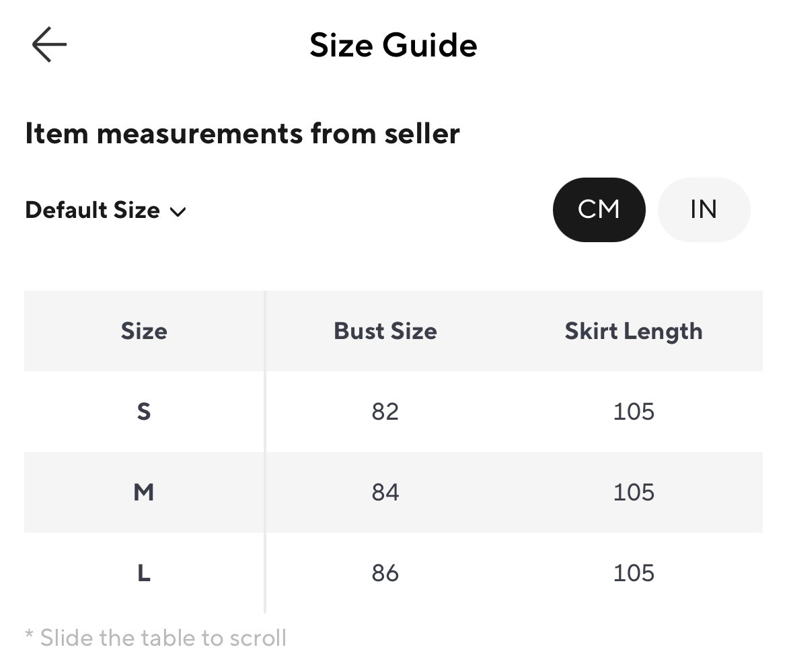The width and height of the screenshot is (787, 672).
Task: Tap bust value 84 for size M
Action: [x=385, y=492]
